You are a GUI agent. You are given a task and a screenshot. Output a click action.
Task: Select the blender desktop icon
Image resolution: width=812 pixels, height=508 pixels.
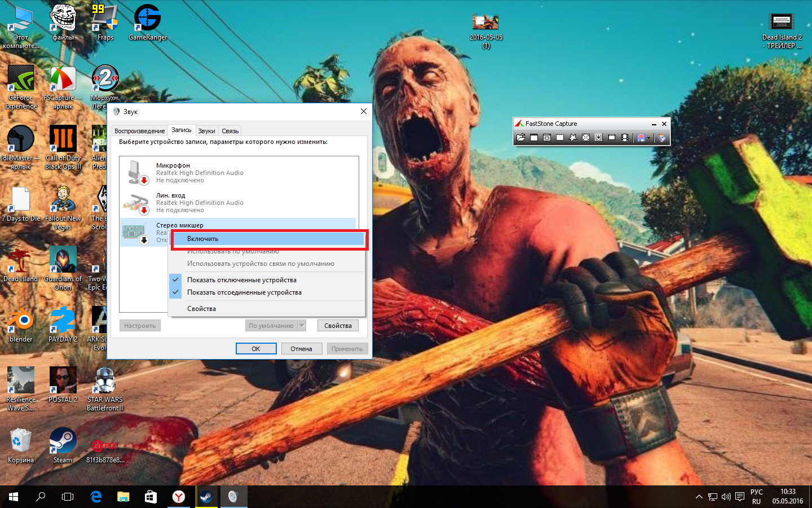[21, 325]
